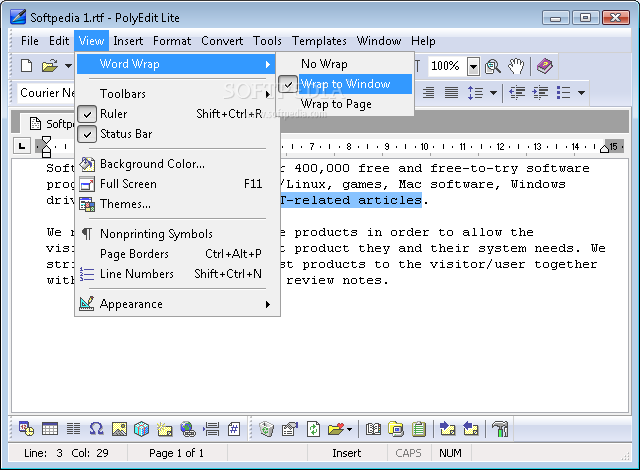Click the increase indent icon
The image size is (640, 470).
(540, 93)
